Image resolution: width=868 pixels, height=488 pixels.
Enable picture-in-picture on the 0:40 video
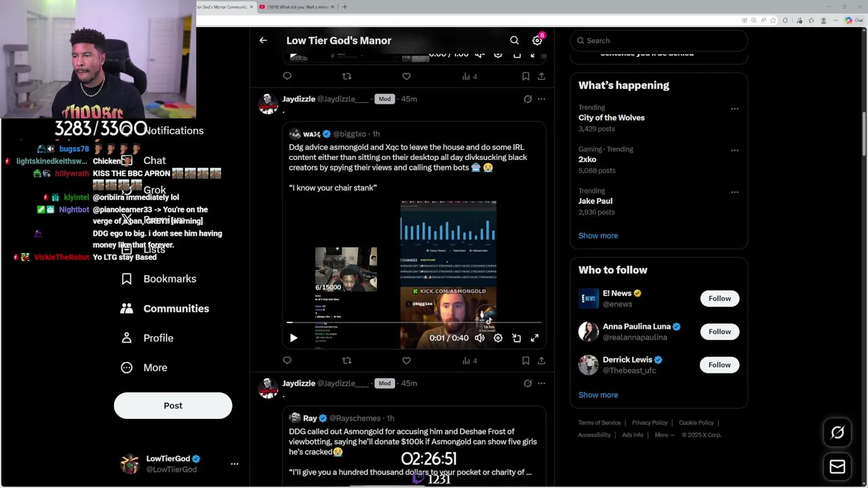[516, 338]
